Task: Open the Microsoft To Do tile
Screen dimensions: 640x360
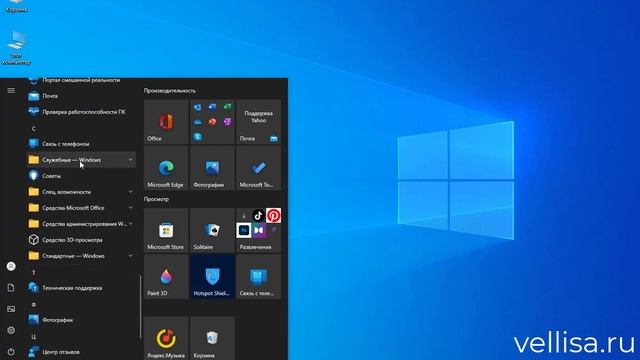Action: (258, 168)
